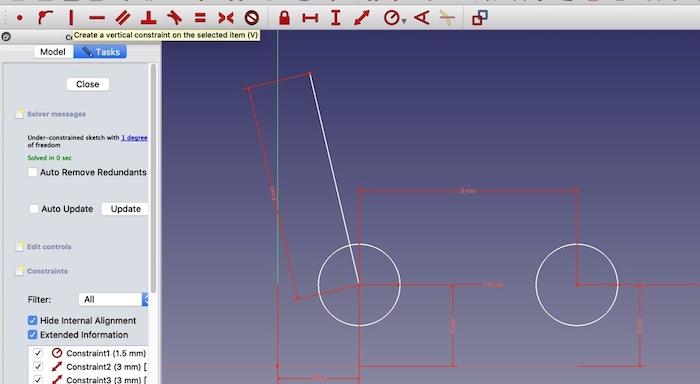Image resolution: width=700 pixels, height=384 pixels.
Task: Switch to the Tasks tab
Action: click(x=100, y=52)
